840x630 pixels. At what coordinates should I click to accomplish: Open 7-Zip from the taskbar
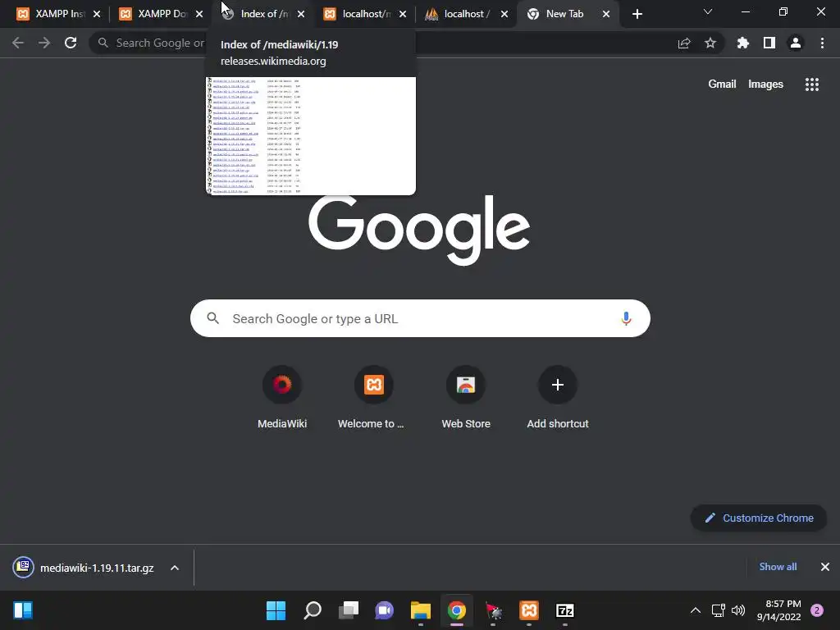[x=565, y=610]
